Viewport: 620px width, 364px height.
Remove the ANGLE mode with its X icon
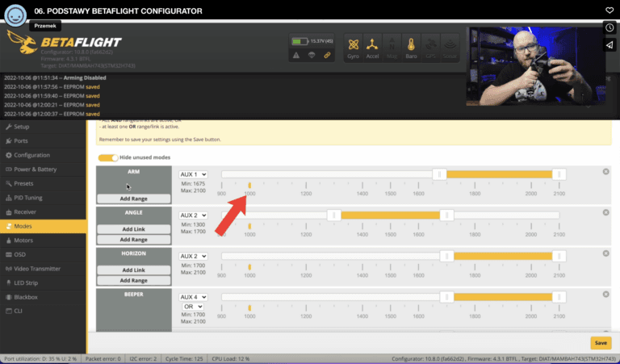(x=605, y=212)
